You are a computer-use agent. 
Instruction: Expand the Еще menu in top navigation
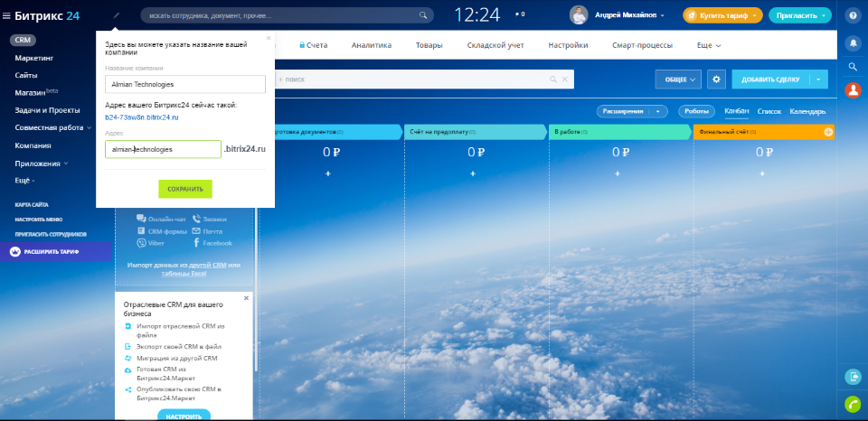pyautogui.click(x=708, y=45)
